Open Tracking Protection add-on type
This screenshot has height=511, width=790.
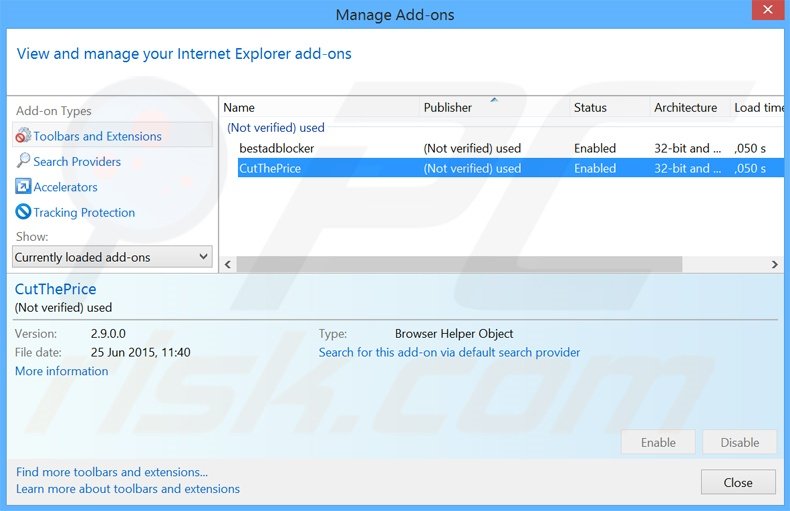84,213
